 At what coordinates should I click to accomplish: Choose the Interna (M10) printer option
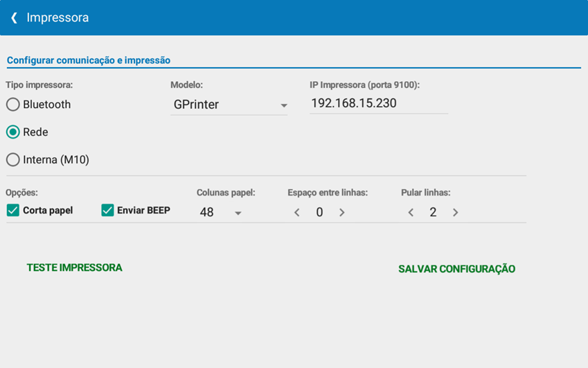13,159
